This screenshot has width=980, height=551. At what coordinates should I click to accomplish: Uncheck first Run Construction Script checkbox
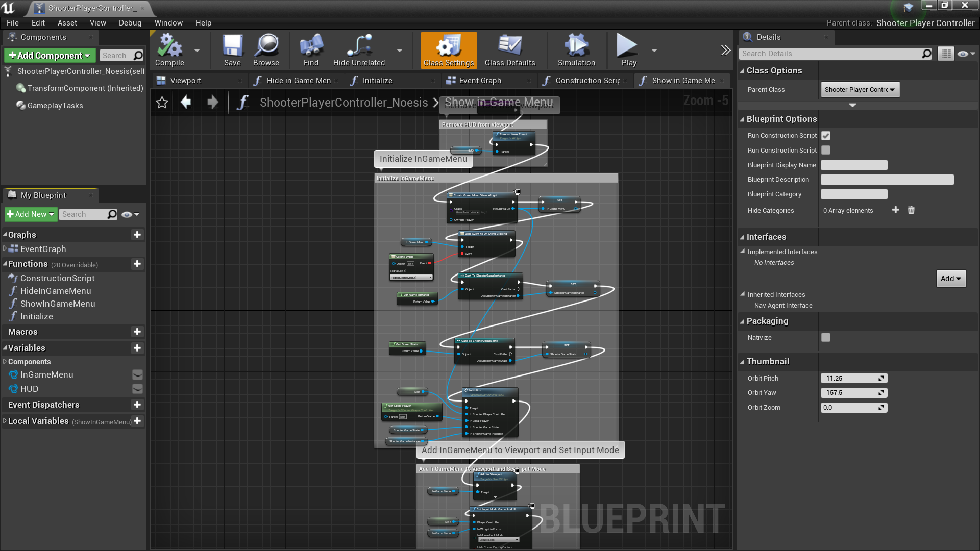pyautogui.click(x=826, y=136)
